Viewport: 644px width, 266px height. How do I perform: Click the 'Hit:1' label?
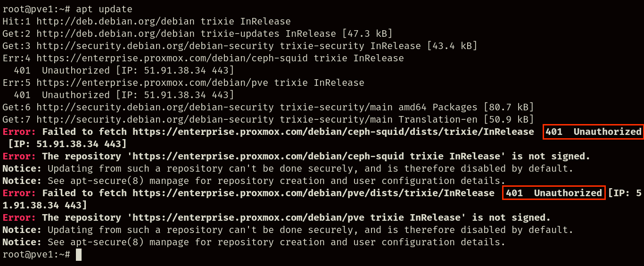point(17,22)
